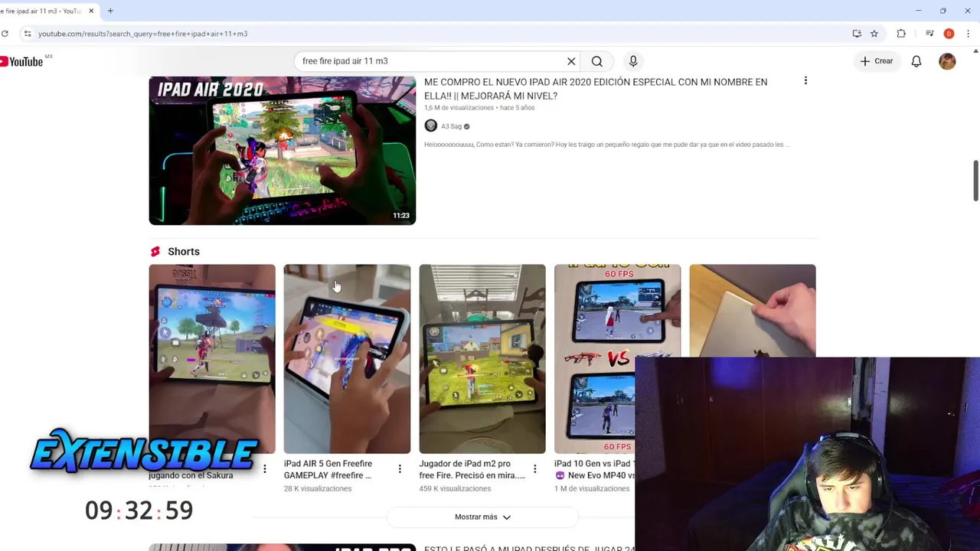Open the media controls icon in toolbar
Image resolution: width=980 pixels, height=551 pixels.
[929, 34]
